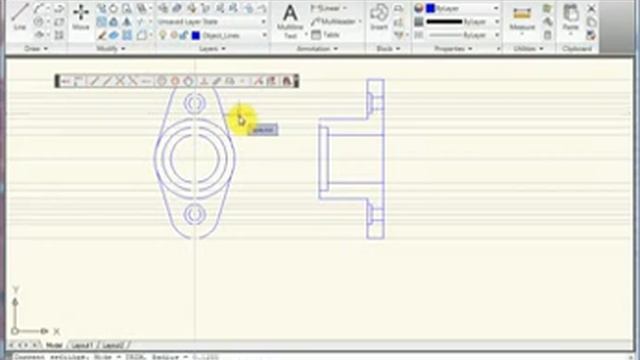Viewport: 640px width, 360px height.
Task: Switch to the Model tab
Action: (x=54, y=345)
